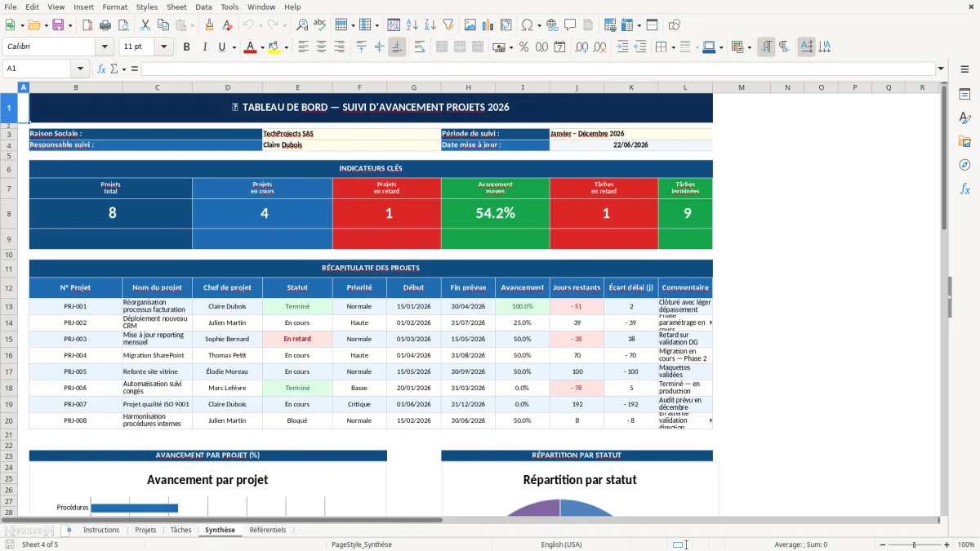Viewport: 980px width, 551px height.
Task: Toggle the AutoFilter funnel icon
Action: click(448, 25)
